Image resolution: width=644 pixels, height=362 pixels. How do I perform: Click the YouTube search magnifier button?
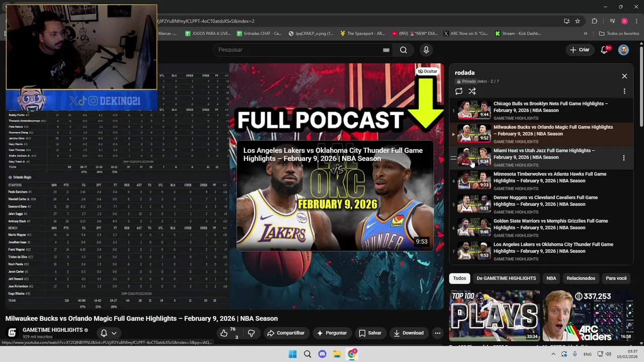pos(404,50)
